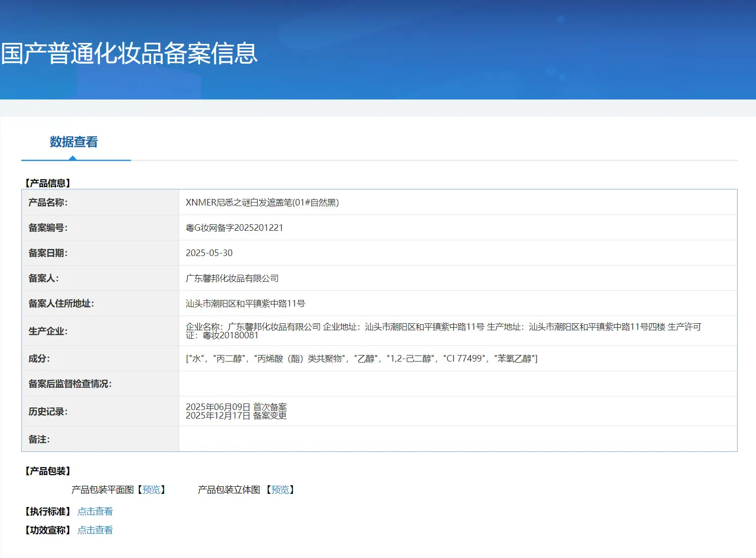Click history entry 2025年06月09日 首次备案
Viewport: 756px width, 558px height.
click(x=236, y=407)
